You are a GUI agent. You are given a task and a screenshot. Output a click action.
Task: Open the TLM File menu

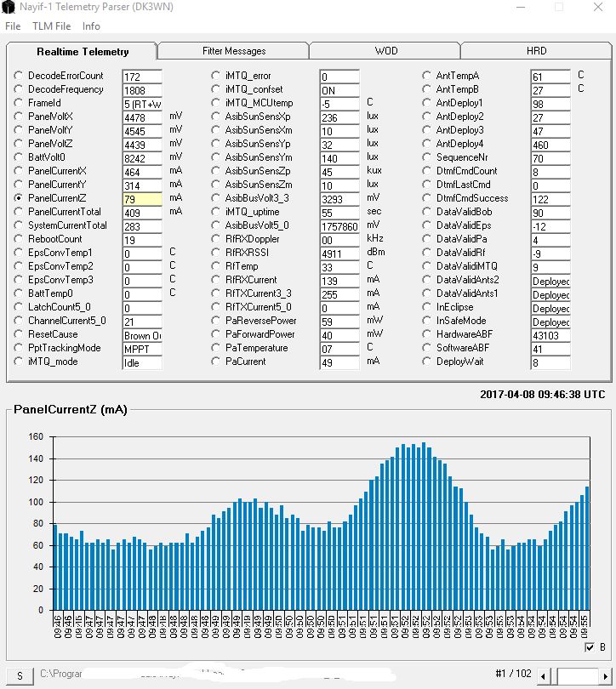tap(51, 26)
